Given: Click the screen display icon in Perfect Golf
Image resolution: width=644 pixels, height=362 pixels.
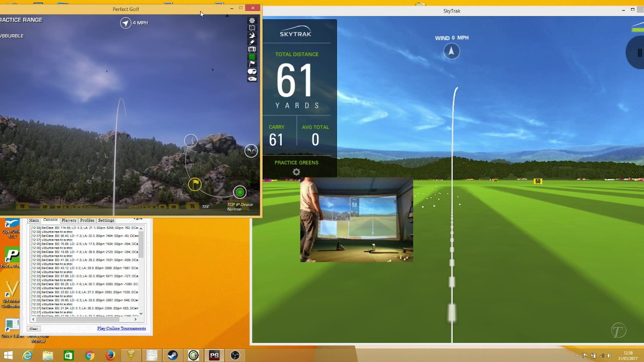Looking at the screenshot, I should 252,49.
